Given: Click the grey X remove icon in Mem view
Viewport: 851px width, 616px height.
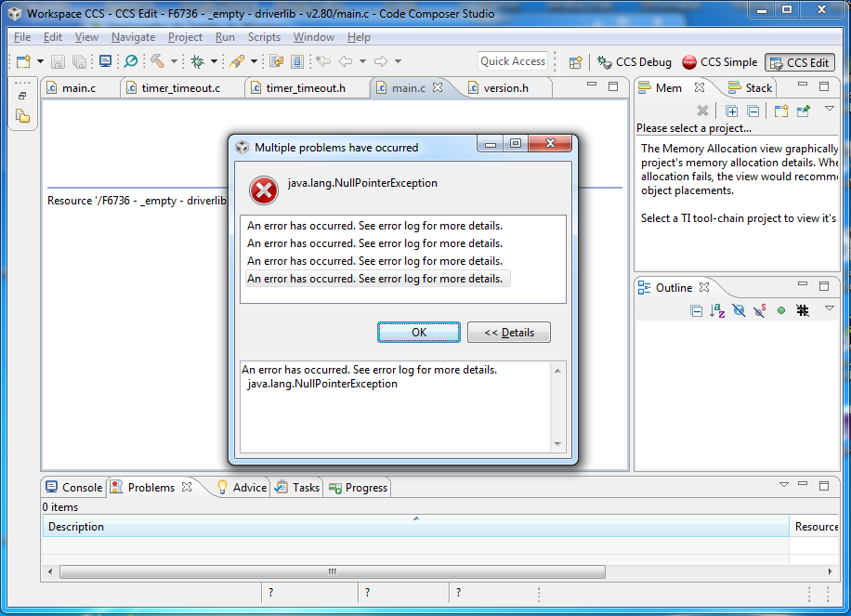Looking at the screenshot, I should [x=703, y=111].
